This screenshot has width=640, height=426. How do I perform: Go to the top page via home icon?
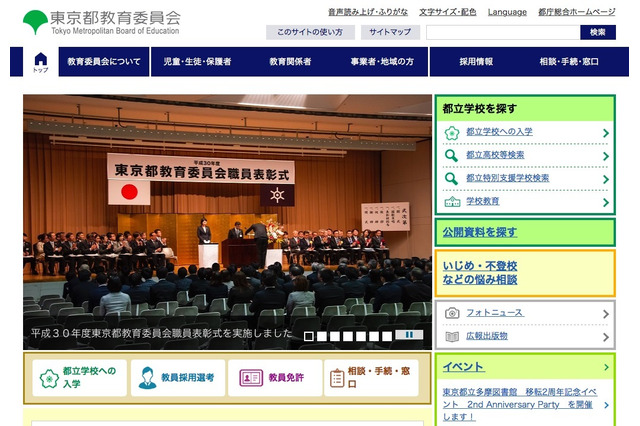point(40,62)
